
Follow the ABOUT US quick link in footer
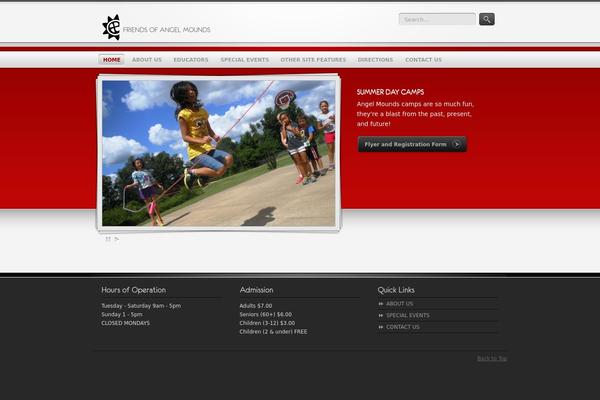click(x=399, y=304)
